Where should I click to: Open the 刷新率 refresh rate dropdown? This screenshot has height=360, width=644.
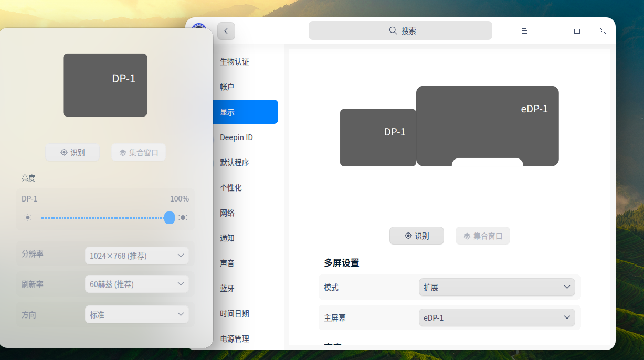click(136, 284)
